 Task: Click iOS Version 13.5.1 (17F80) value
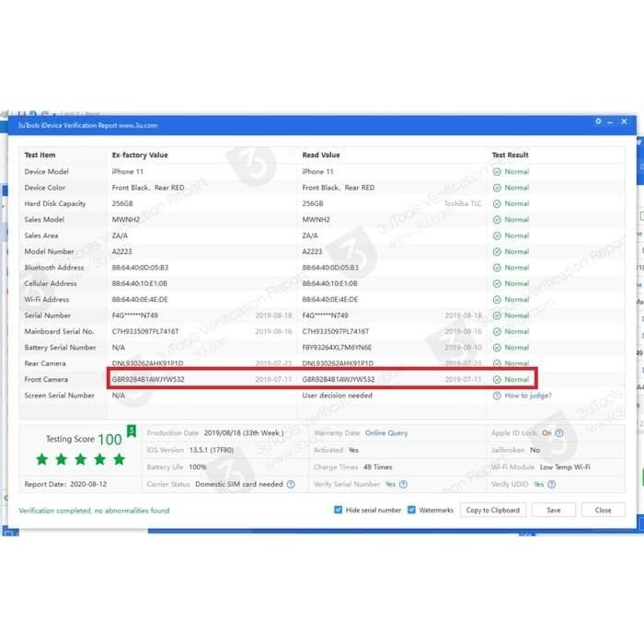211,450
